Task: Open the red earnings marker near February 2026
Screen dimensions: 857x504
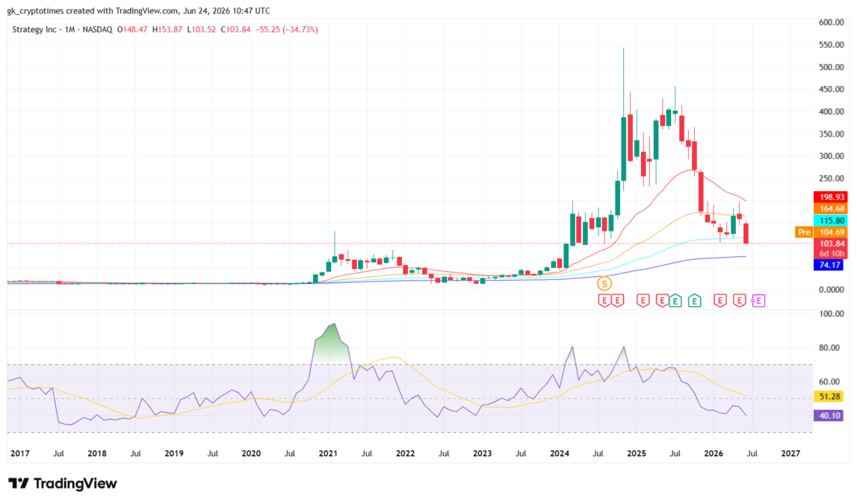Action: [x=720, y=300]
